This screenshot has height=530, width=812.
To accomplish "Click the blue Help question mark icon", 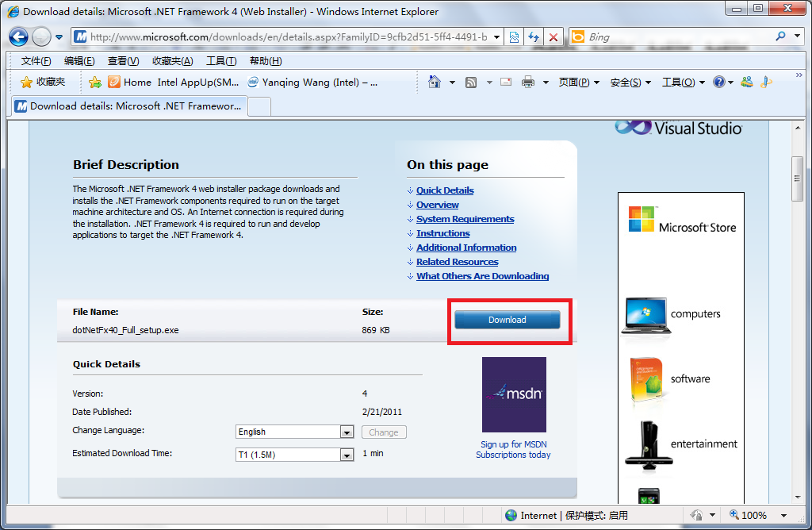I will (x=718, y=82).
